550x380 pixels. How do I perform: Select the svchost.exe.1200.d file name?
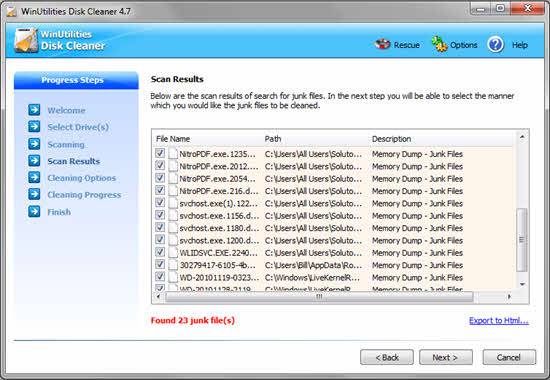(x=219, y=241)
